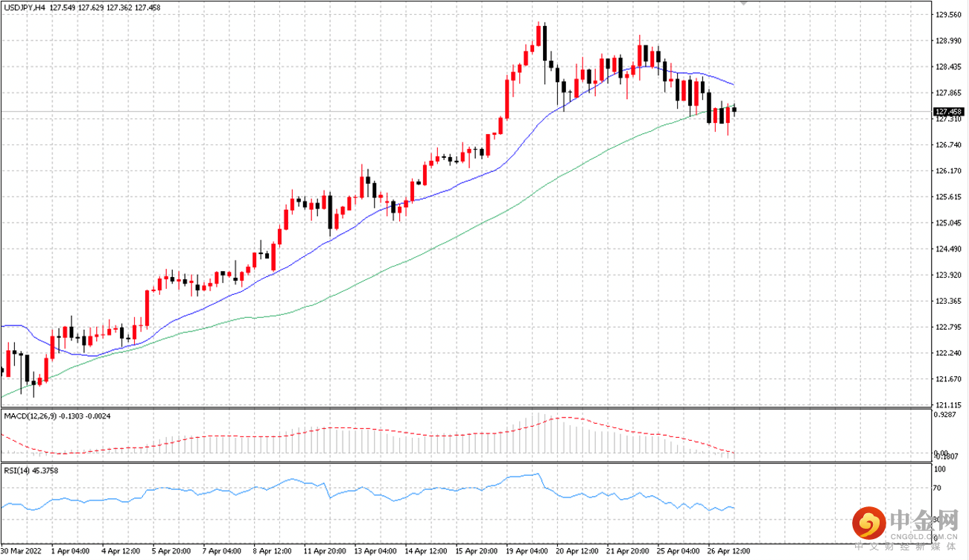Click the 124.490 price axis label
Screen dimensions: 969x560
point(947,249)
